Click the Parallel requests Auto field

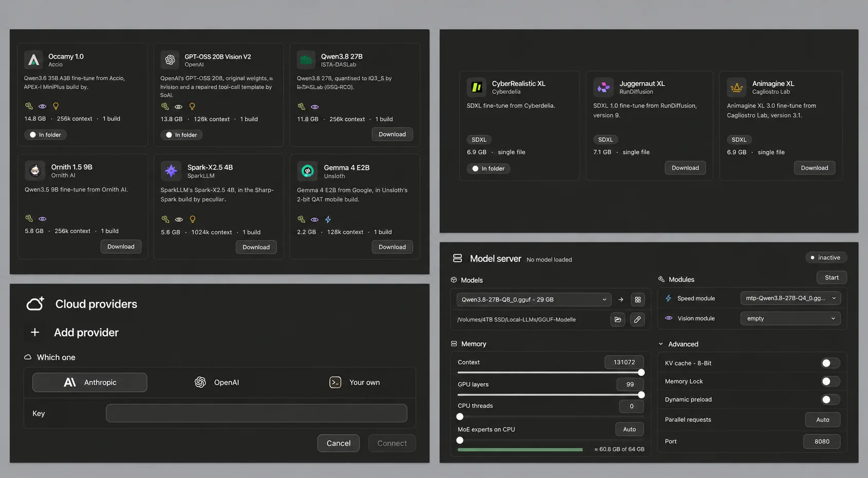pos(822,419)
